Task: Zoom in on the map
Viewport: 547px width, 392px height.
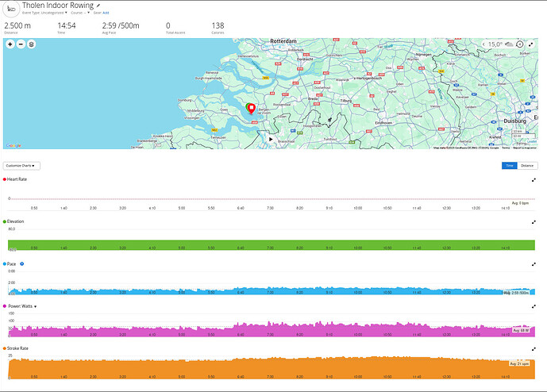Action: coord(10,44)
